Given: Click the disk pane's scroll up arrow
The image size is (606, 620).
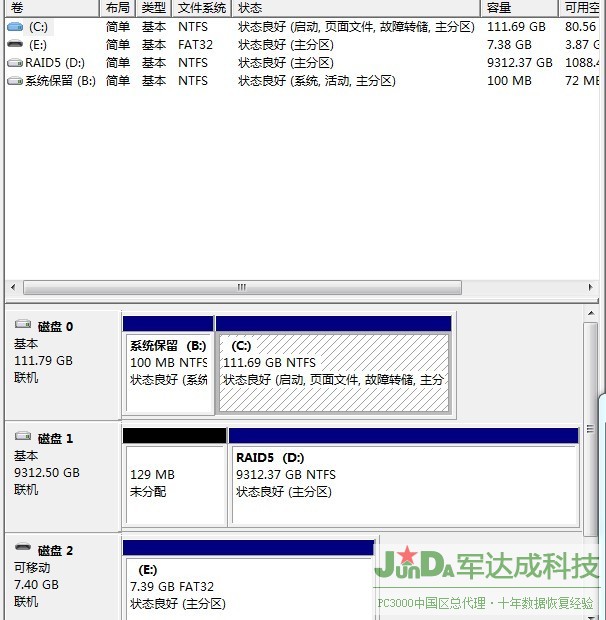Looking at the screenshot, I should [x=591, y=314].
